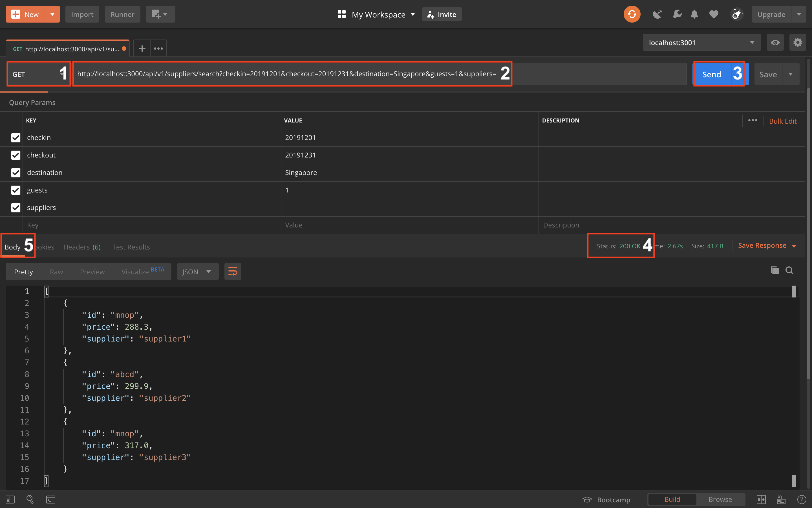Click the New button

pos(25,14)
